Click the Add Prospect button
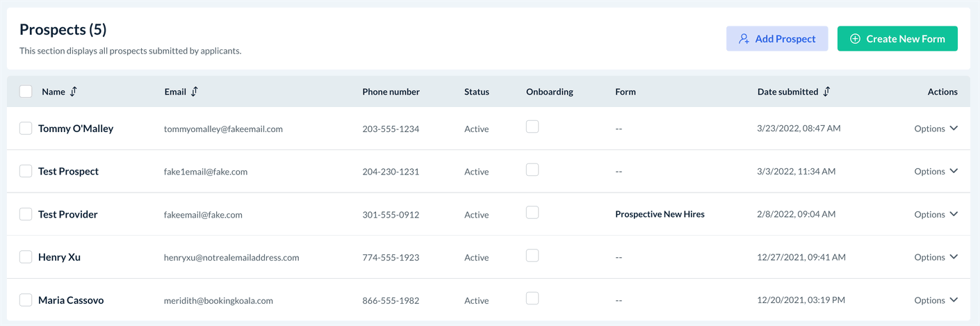This screenshot has height=326, width=980. 777,39
